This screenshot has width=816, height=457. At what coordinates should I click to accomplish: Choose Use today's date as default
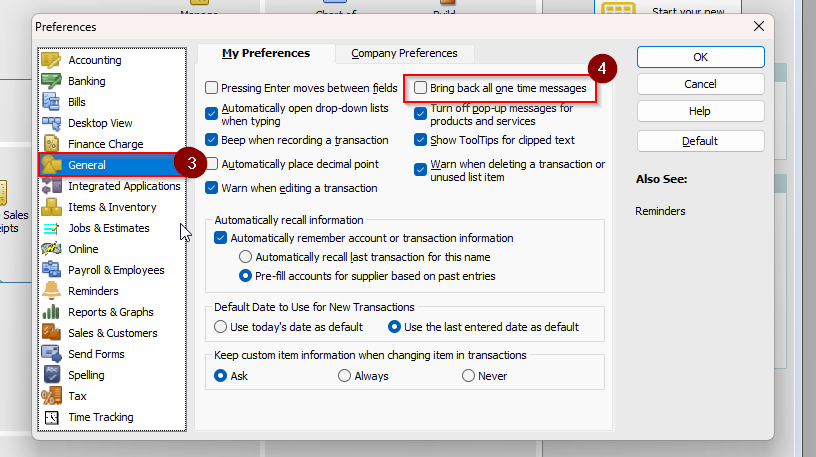[221, 326]
